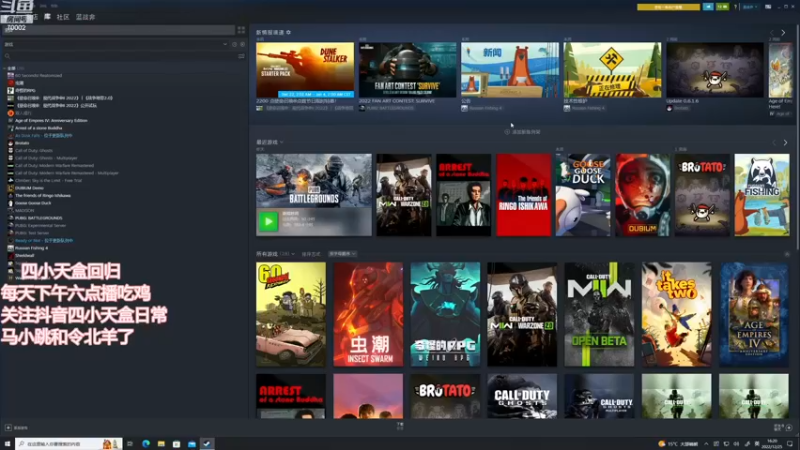Screen dimensions: 800x450
Task: Open advanced filter options icon
Action: [x=241, y=56]
